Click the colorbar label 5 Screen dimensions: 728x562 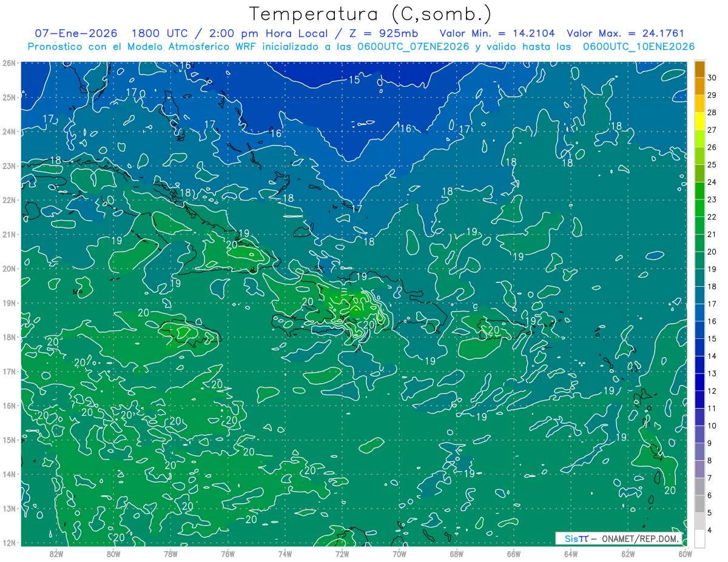(710, 513)
